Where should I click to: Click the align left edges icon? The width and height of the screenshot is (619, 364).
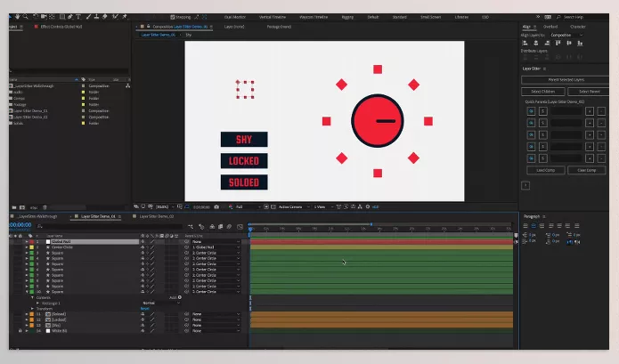(525, 43)
